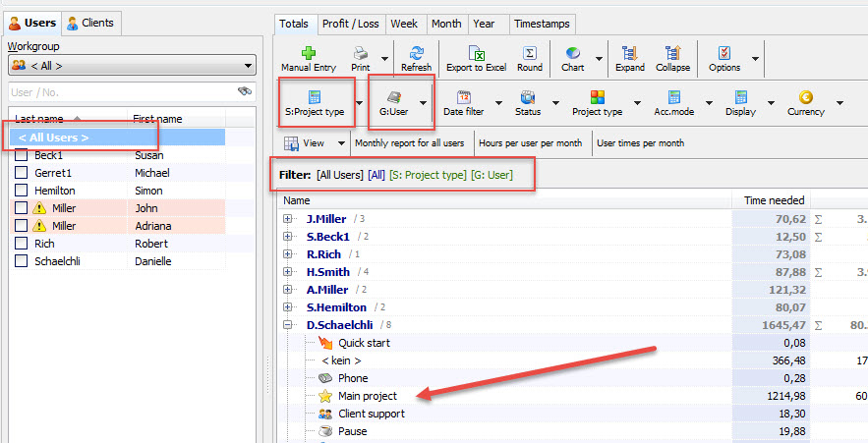Open the Chart tool
The height and width of the screenshot is (443, 868).
click(572, 53)
